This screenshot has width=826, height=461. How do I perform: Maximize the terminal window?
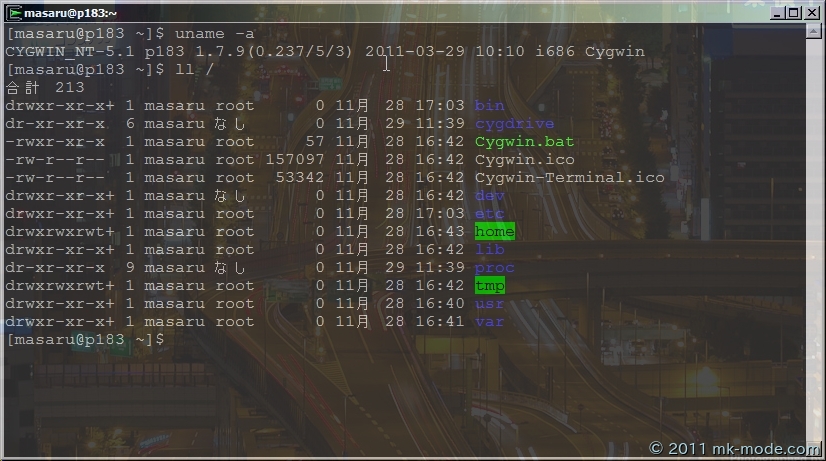click(x=794, y=12)
